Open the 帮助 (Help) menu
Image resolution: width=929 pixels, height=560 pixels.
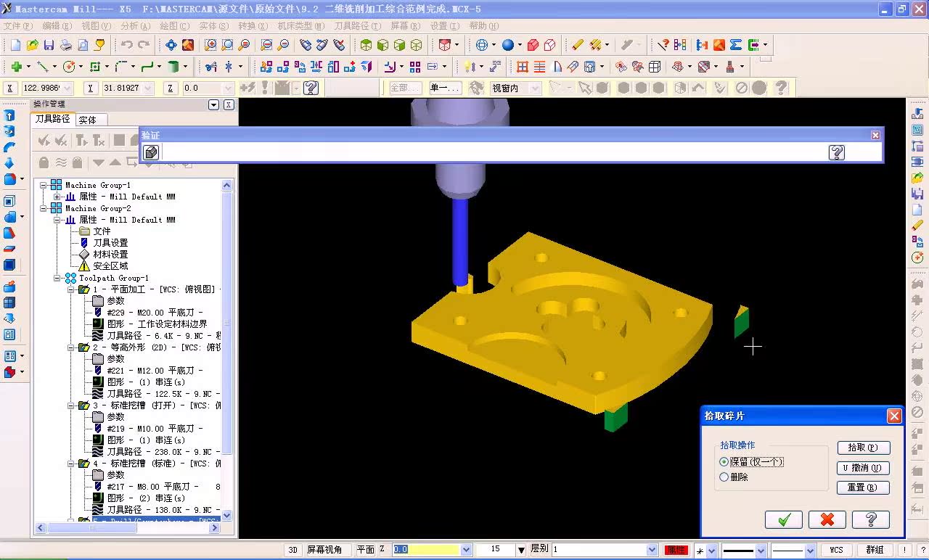tap(483, 25)
